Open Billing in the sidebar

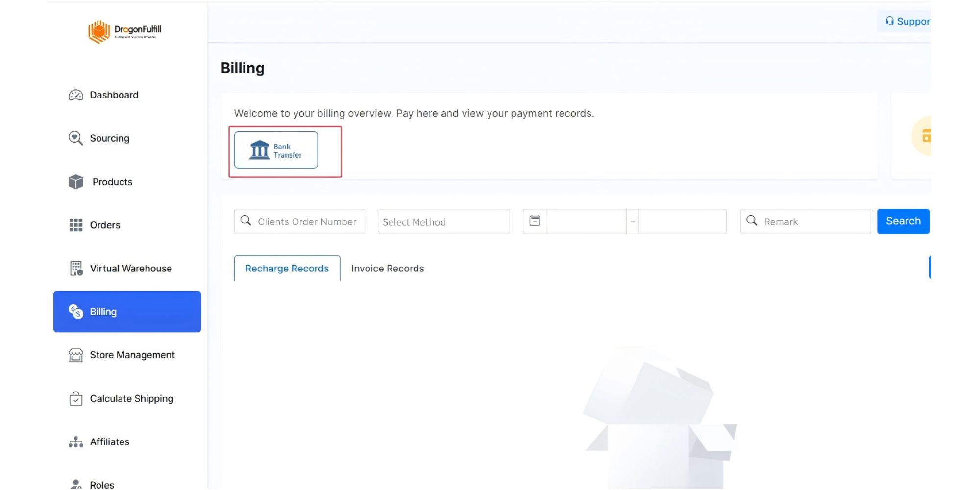(127, 312)
